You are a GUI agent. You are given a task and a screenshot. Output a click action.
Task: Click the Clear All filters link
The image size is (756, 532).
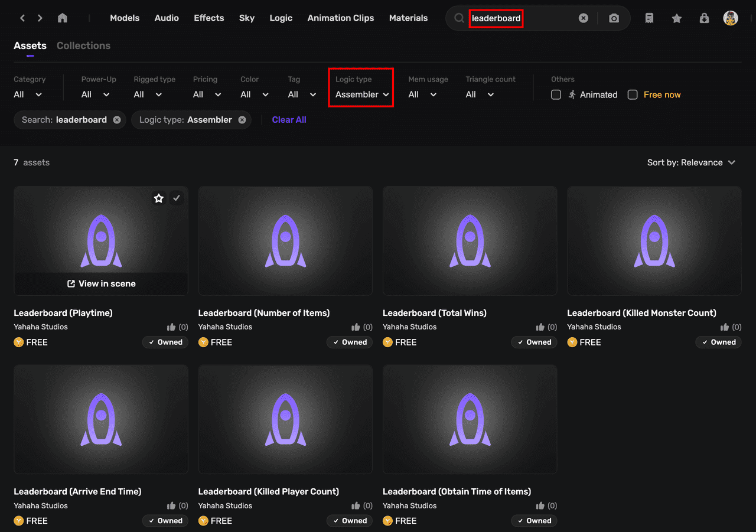tap(289, 119)
